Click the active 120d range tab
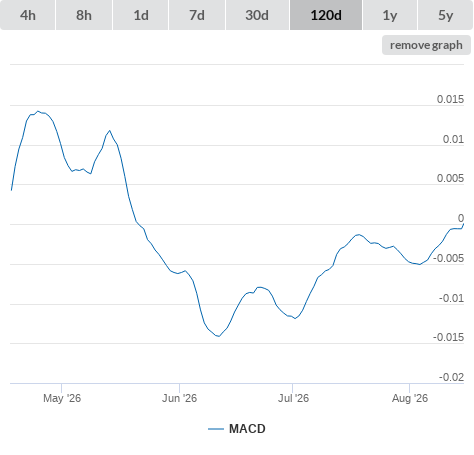 coord(326,15)
